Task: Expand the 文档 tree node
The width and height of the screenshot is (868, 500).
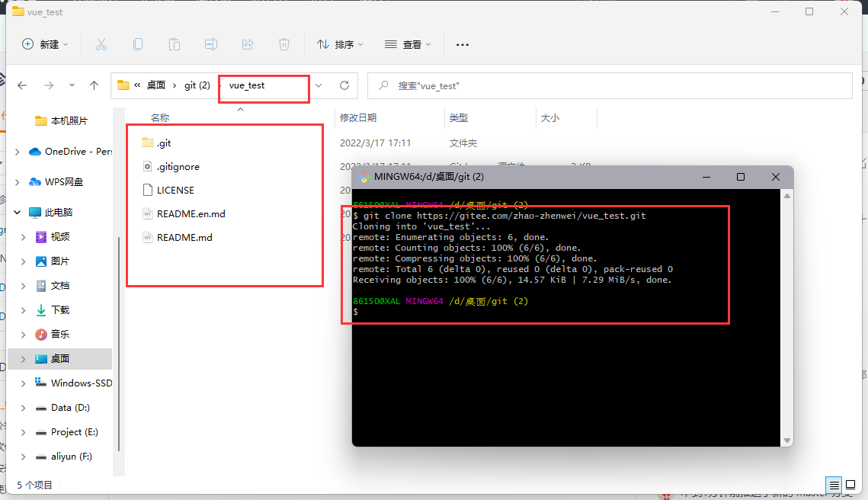Action: (24, 286)
